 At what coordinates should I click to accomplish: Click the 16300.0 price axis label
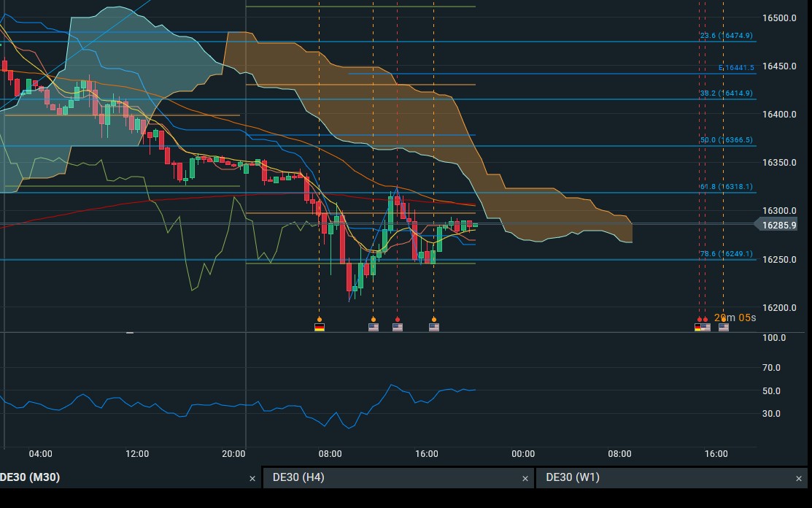[779, 211]
